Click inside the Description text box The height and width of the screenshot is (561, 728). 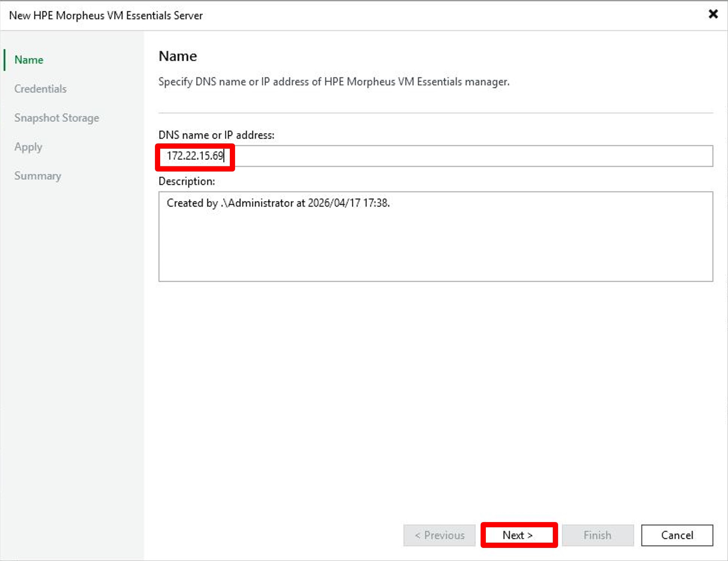click(x=436, y=236)
